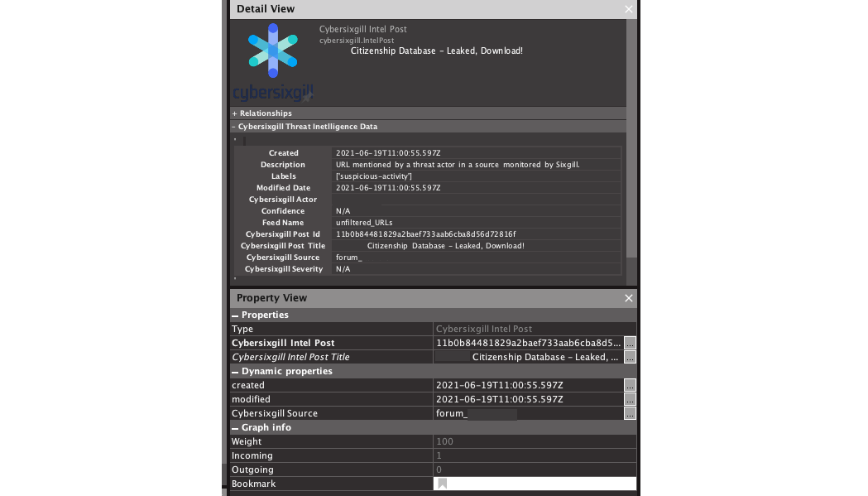The height and width of the screenshot is (496, 868).
Task: Open ellipsis editor for modified property
Action: 630,399
